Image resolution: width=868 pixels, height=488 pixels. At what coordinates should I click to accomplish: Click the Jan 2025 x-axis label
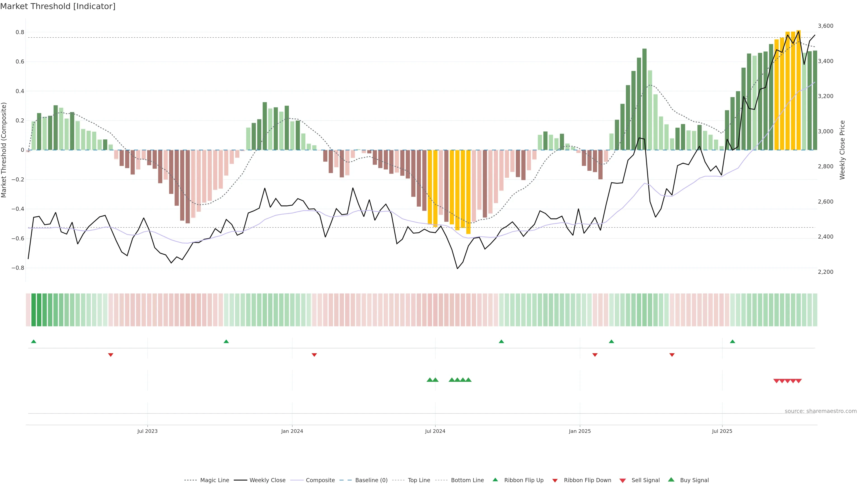580,431
